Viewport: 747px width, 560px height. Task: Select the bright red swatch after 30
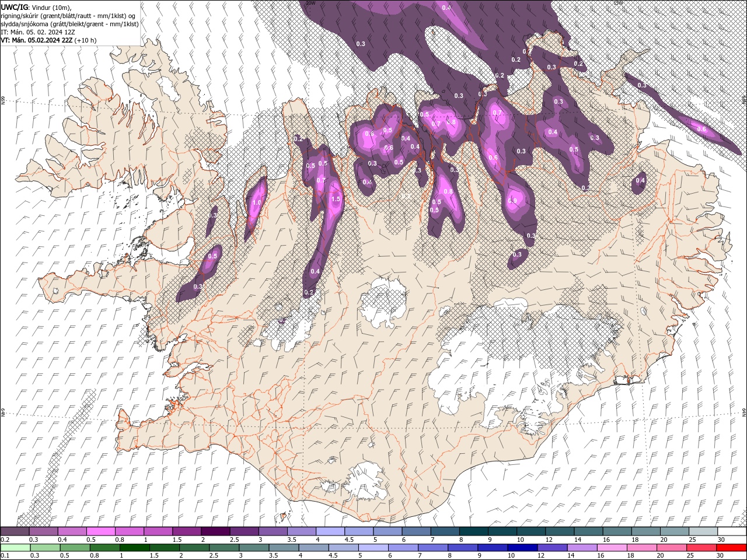(x=731, y=548)
